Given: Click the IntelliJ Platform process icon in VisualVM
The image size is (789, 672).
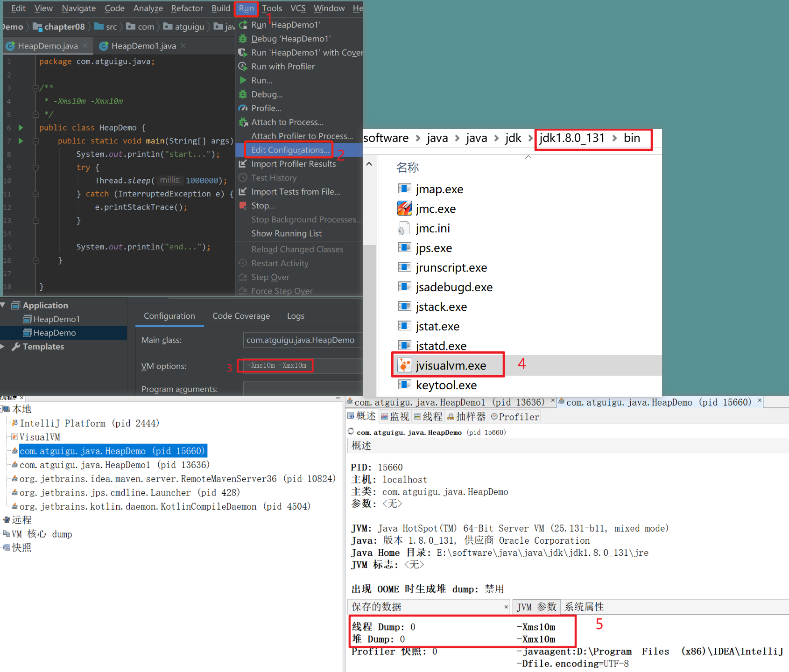Looking at the screenshot, I should [x=15, y=423].
